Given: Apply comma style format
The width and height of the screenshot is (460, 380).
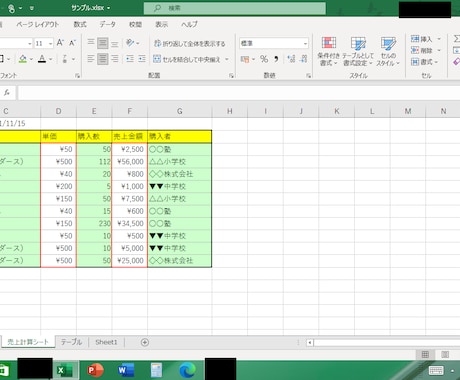Looking at the screenshot, I should tap(276, 59).
